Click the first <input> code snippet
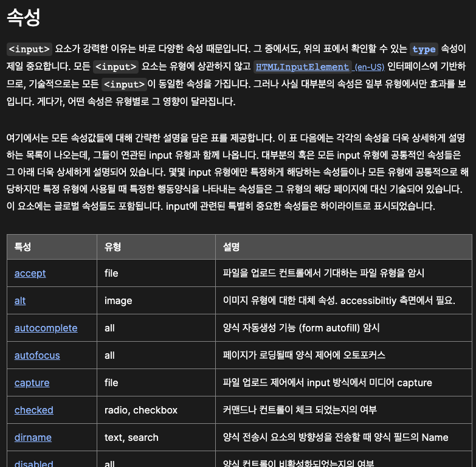 29,49
